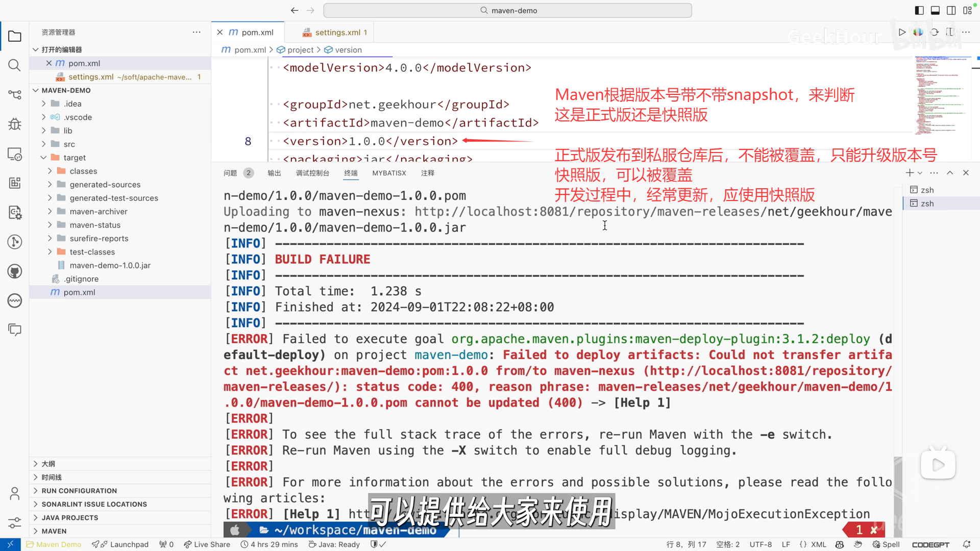Open the new terminal launch profile dropdown

tap(920, 173)
